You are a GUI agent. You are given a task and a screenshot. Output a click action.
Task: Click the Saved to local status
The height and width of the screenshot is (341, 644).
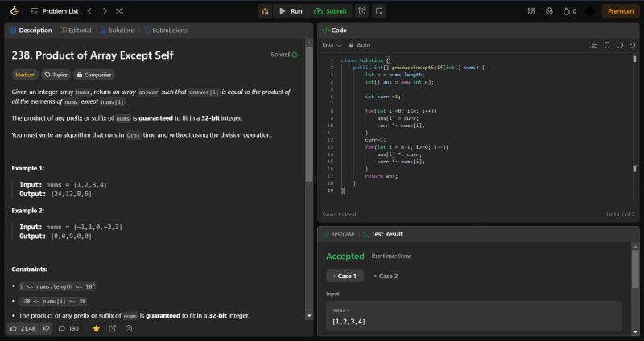(339, 215)
